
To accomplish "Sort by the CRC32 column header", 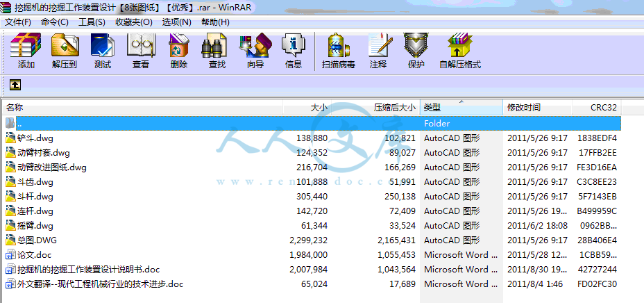I will (596, 108).
